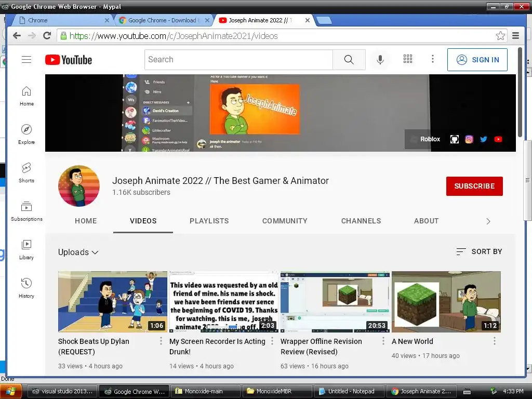The width and height of the screenshot is (532, 399).
Task: Open the YouTube hamburger guide menu
Action: pos(26,60)
